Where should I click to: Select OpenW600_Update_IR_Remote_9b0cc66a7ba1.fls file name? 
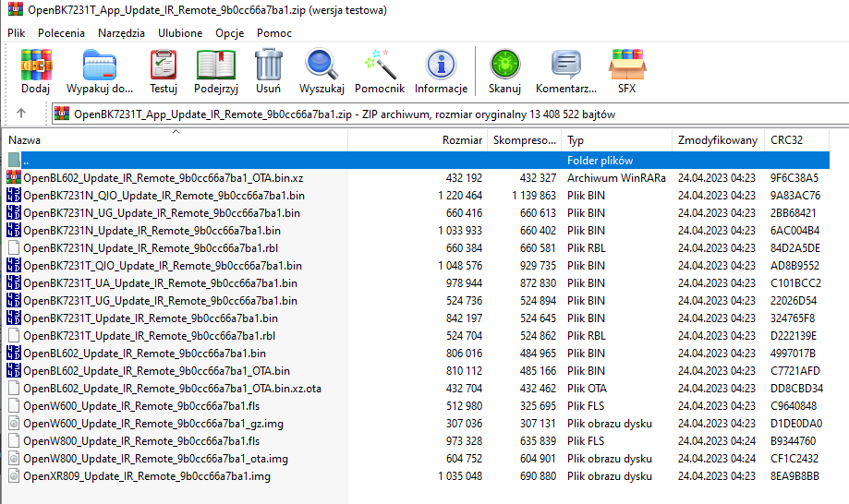pyautogui.click(x=141, y=406)
